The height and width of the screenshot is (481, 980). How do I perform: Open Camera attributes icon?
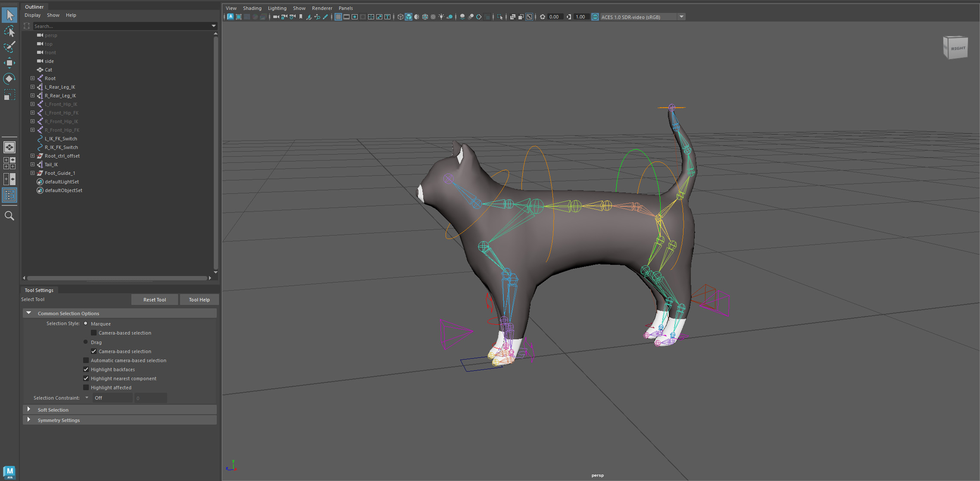[293, 17]
